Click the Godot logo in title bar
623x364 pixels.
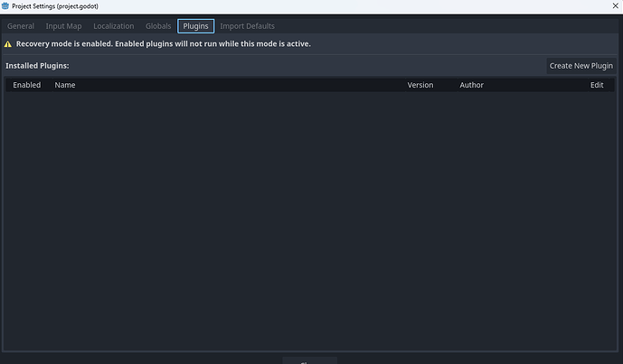point(5,6)
